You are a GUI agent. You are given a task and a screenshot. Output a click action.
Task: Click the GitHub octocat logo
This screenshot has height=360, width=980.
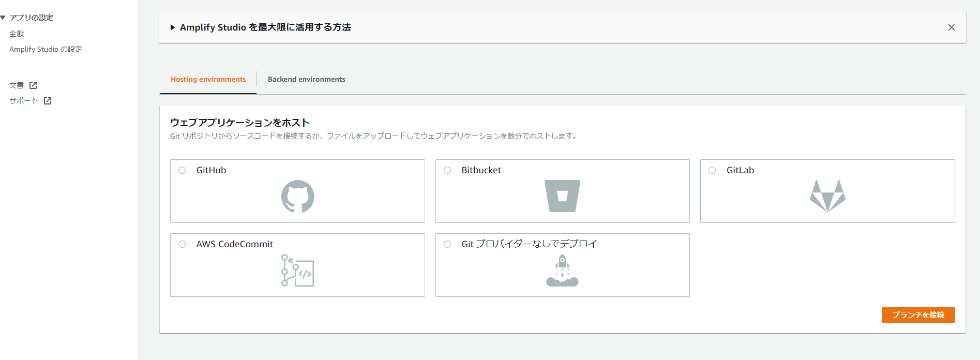point(297,196)
